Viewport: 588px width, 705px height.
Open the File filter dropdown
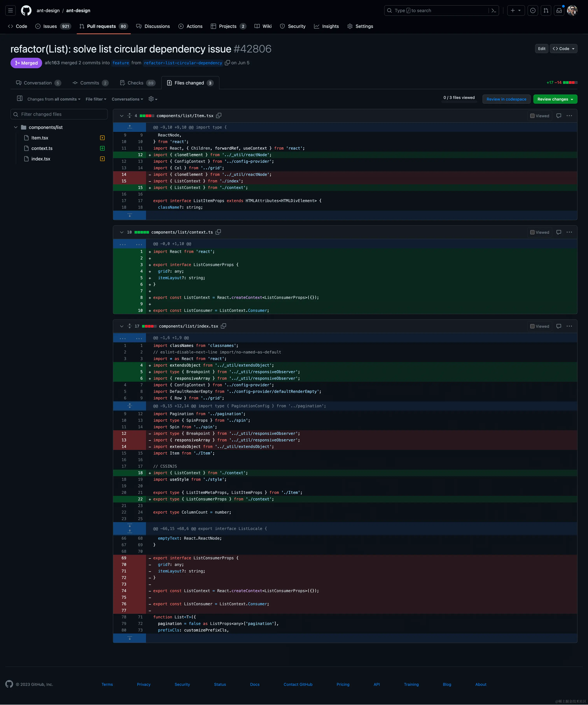click(x=96, y=99)
